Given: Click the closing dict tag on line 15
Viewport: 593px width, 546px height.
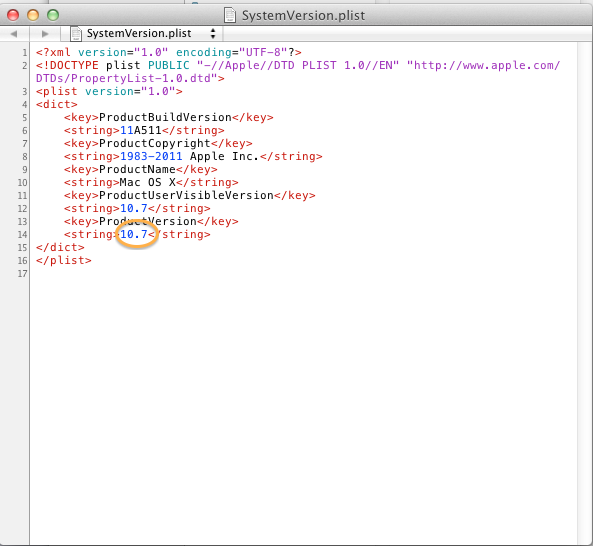Looking at the screenshot, I should 60,248.
